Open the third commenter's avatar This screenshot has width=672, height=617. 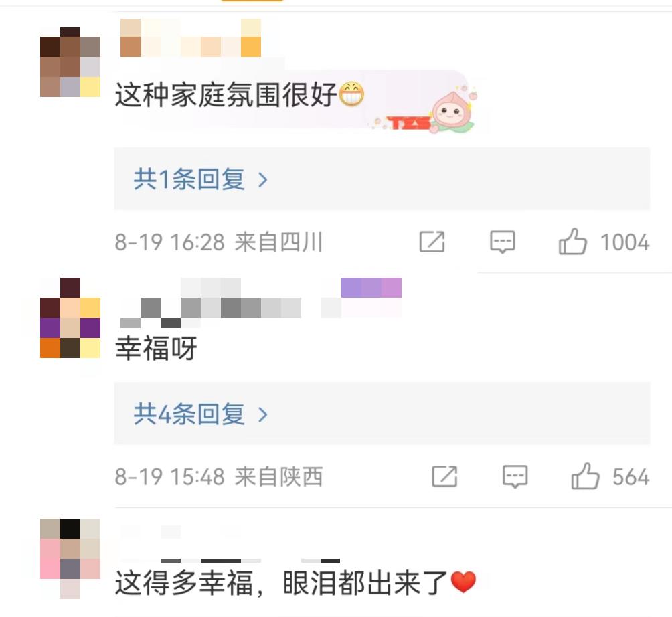[x=70, y=558]
